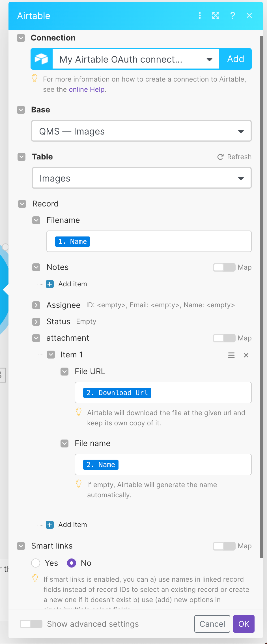Image resolution: width=267 pixels, height=644 pixels.
Task: Click the lightbulb hint under Connection
Action: point(35,78)
